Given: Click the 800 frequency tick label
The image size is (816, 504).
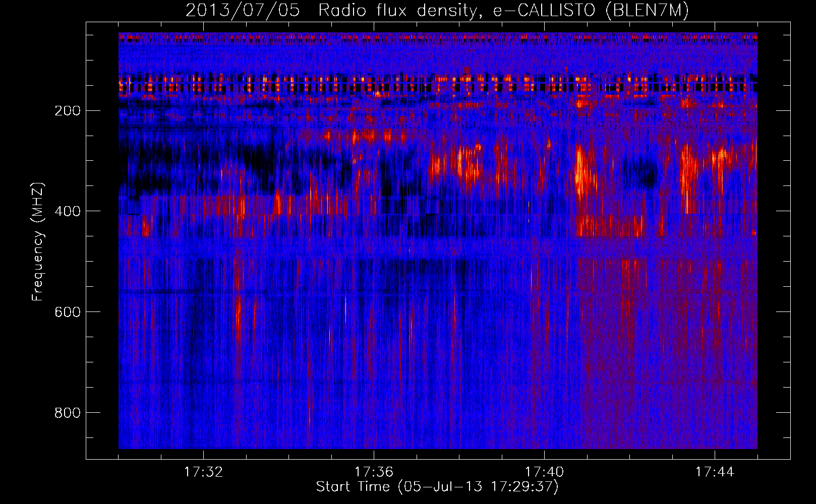Looking at the screenshot, I should (68, 413).
